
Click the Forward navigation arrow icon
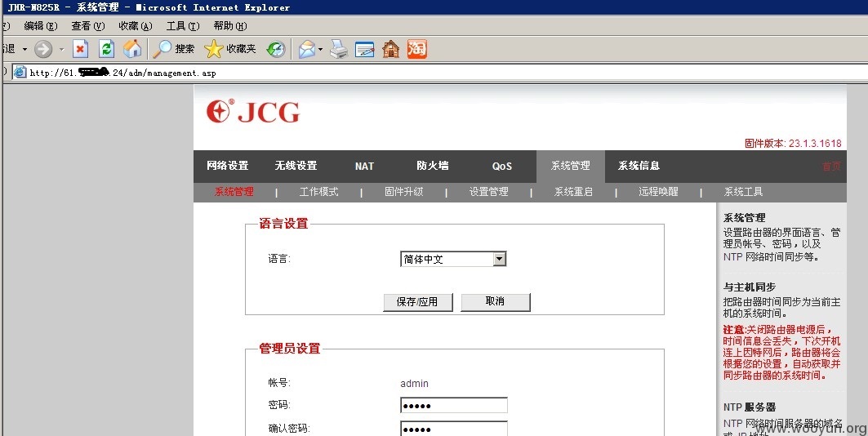tap(43, 49)
